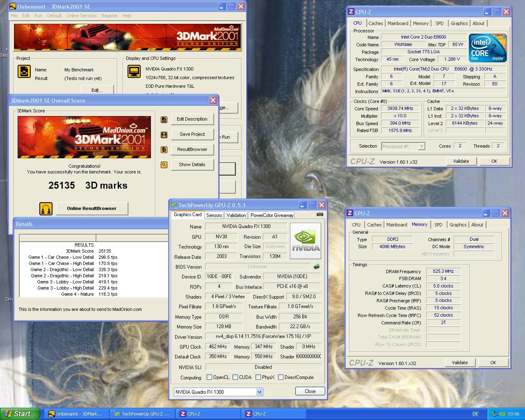Toggle the PhysX checkbox

click(258, 377)
